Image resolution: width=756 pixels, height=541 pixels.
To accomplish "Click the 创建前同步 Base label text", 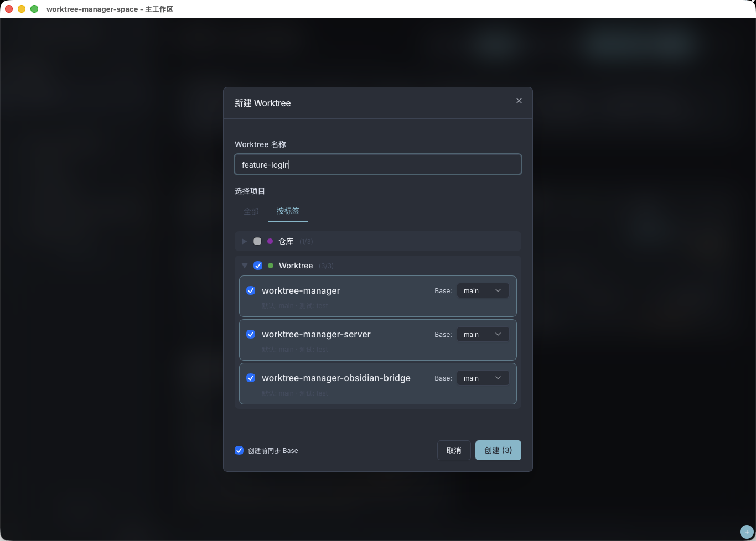I will point(273,451).
